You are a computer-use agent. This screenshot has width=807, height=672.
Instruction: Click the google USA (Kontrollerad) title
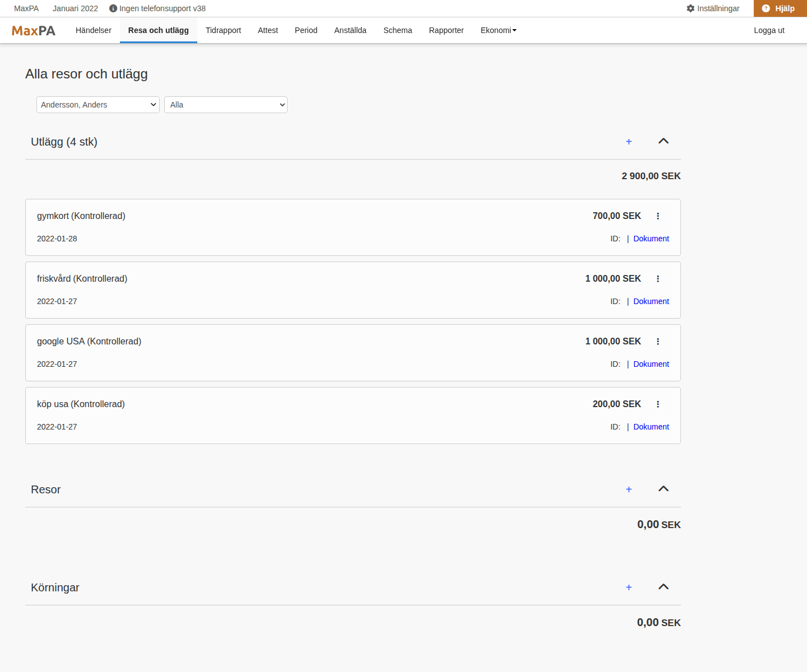89,342
